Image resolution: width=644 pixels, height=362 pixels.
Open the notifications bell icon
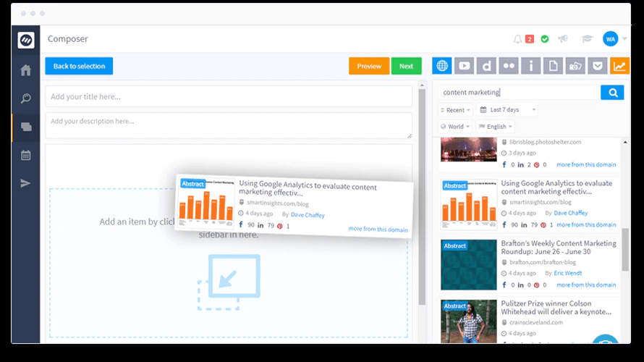click(517, 39)
